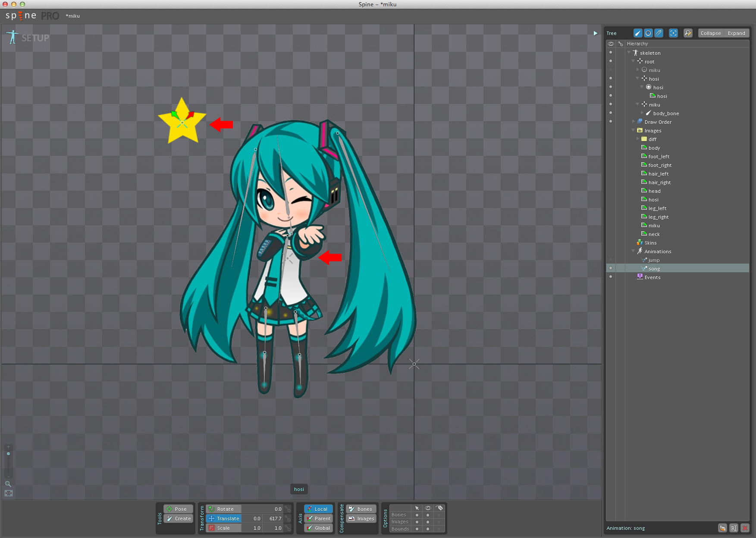Image resolution: width=756 pixels, height=538 pixels.
Task: Click the key icon next to Translate
Action: [288, 519]
